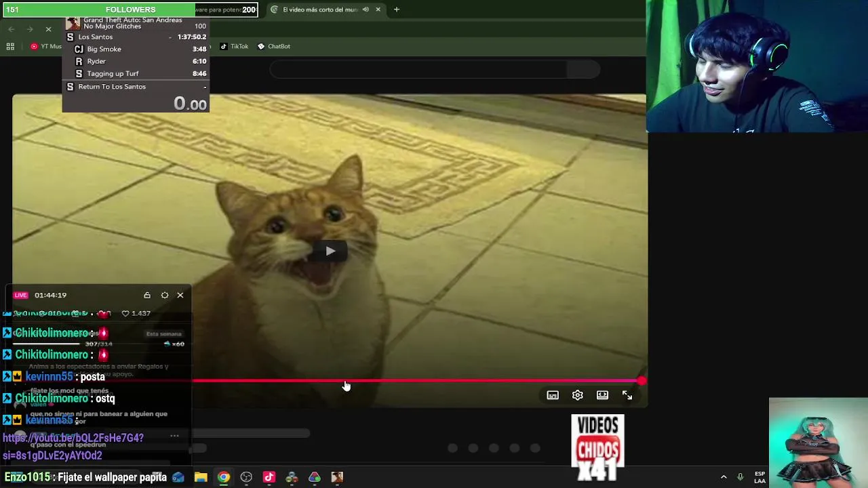The width and height of the screenshot is (868, 488).
Task: Click the teal-haired character overlay image
Action: [818, 443]
